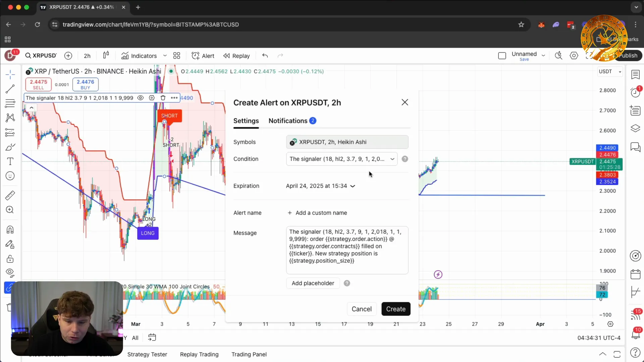
Task: Open the watchlist panel icon
Action: click(635, 74)
